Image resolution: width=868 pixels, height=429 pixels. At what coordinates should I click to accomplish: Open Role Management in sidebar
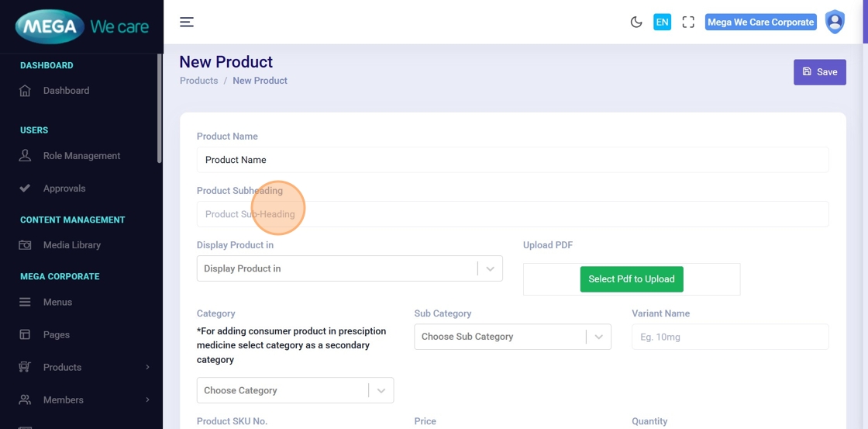pyautogui.click(x=81, y=156)
